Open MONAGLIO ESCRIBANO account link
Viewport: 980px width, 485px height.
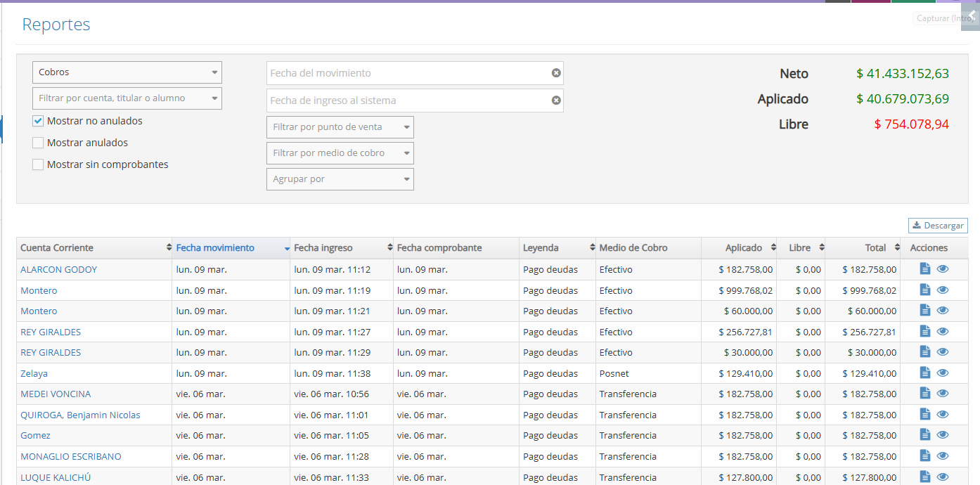pyautogui.click(x=71, y=456)
